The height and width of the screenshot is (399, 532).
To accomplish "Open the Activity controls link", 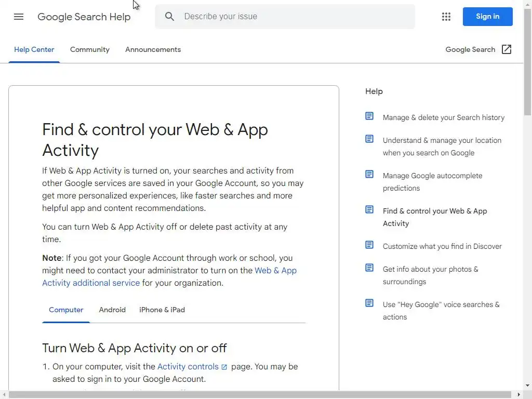I will 188,366.
